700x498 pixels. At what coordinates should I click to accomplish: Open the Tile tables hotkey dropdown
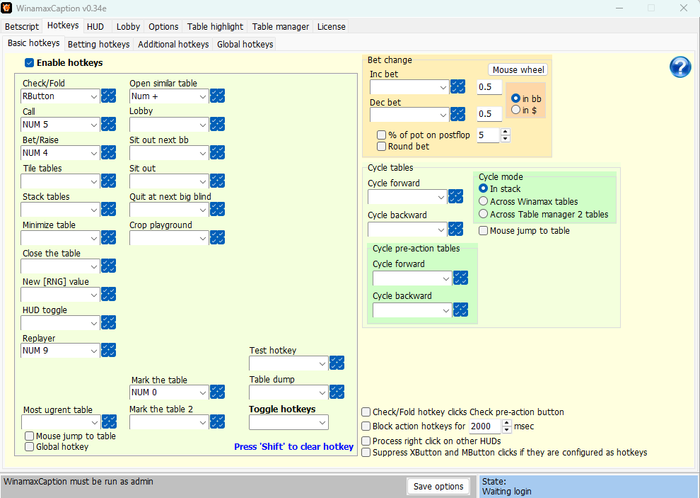[60, 181]
